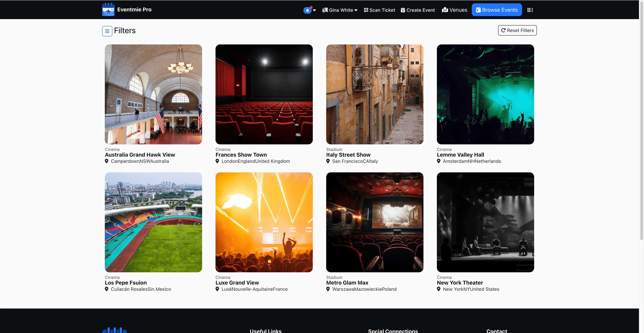The height and width of the screenshot is (333, 644).
Task: Click the location pin beside LondonEnglandUnited Kingdom
Action: (217, 161)
